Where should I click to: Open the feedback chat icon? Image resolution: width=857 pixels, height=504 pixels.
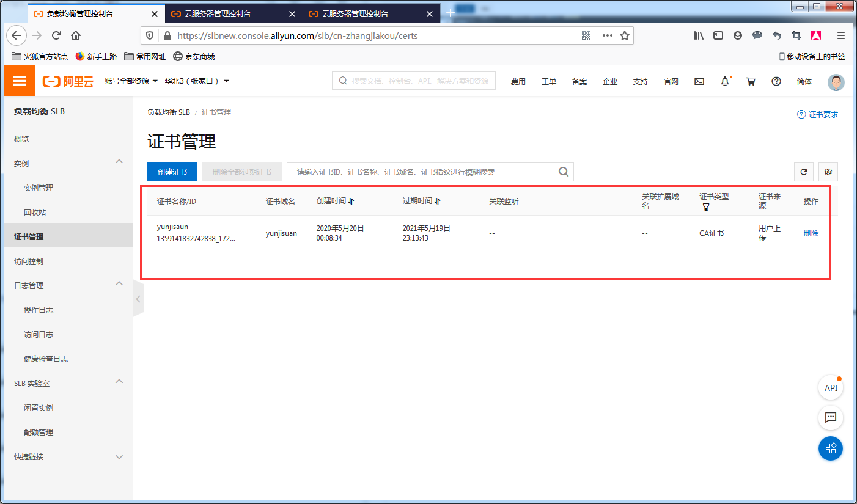pos(831,418)
